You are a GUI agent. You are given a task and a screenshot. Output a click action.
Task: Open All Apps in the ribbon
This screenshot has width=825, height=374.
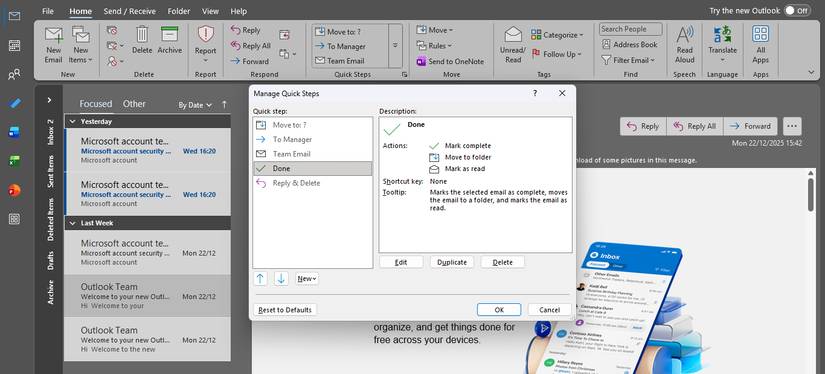pos(760,45)
